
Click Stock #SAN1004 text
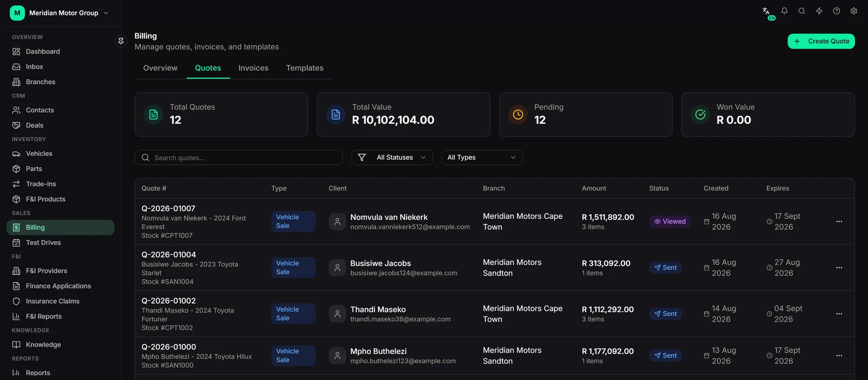pyautogui.click(x=168, y=281)
